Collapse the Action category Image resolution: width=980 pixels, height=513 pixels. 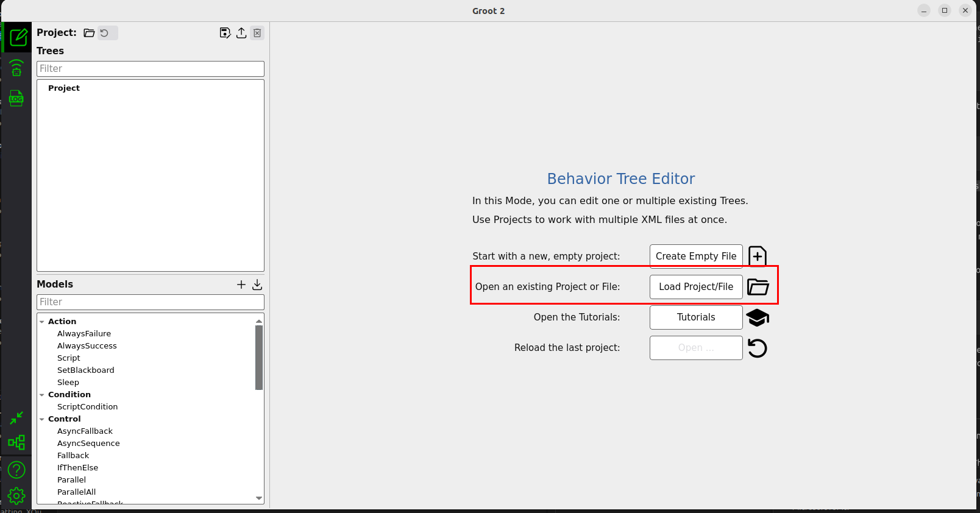(x=42, y=322)
